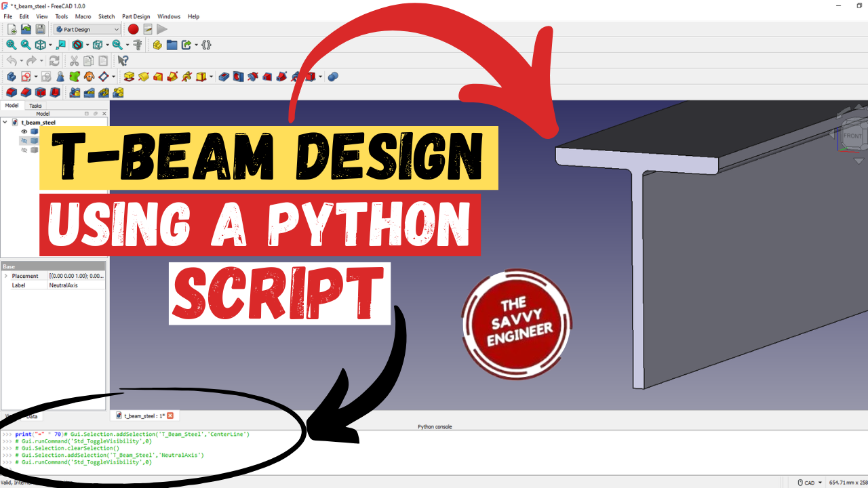Screen dimensions: 868x488
Task: Toggle visibility of the third child in the model tree
Action: click(x=24, y=150)
